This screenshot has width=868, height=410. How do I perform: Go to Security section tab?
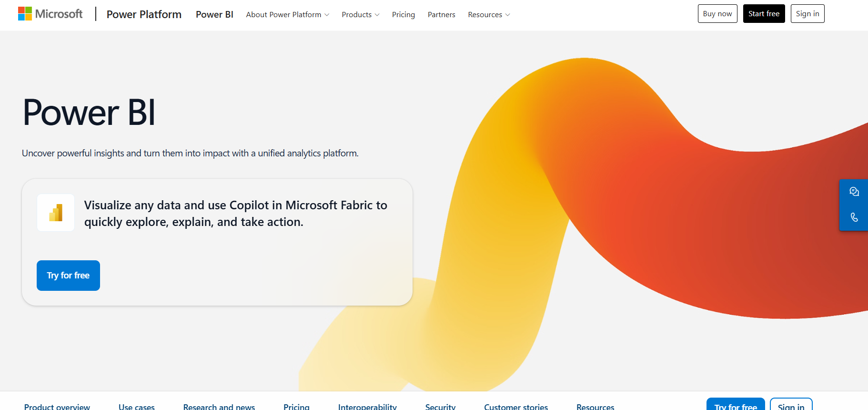[x=440, y=407]
